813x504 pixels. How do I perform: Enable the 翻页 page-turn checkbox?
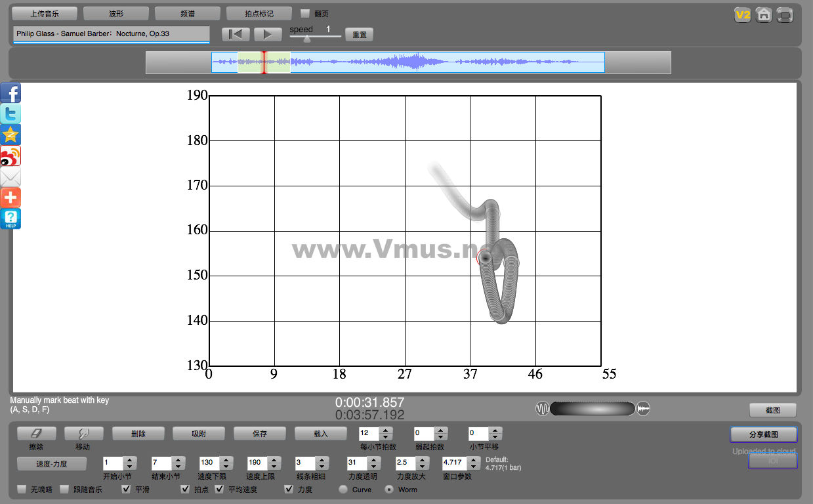click(x=305, y=13)
